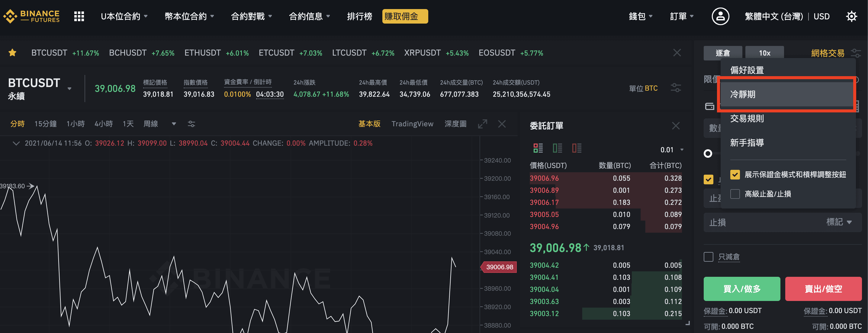Open the 網格交易 grid trading link
Viewport: 868px width, 333px height.
[x=828, y=53]
